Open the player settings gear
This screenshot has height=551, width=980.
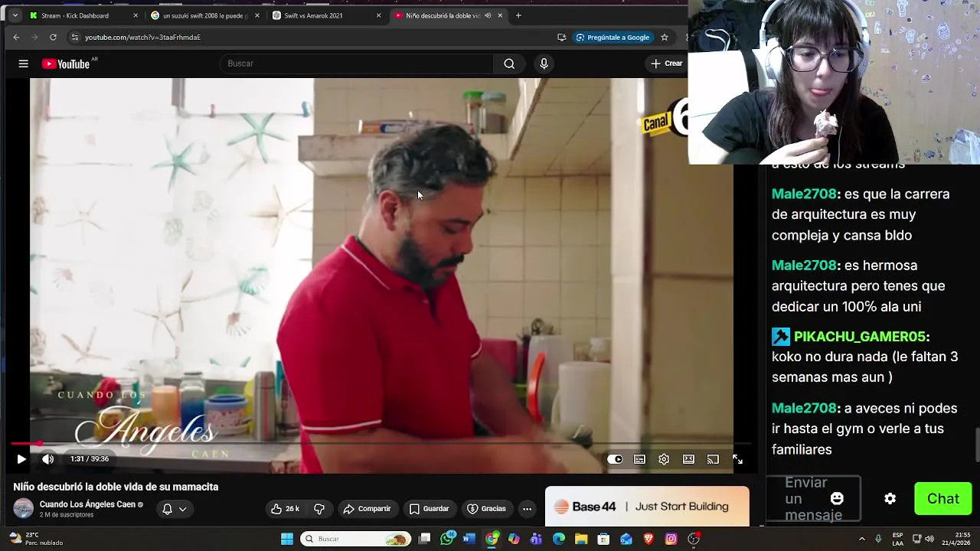click(x=664, y=459)
